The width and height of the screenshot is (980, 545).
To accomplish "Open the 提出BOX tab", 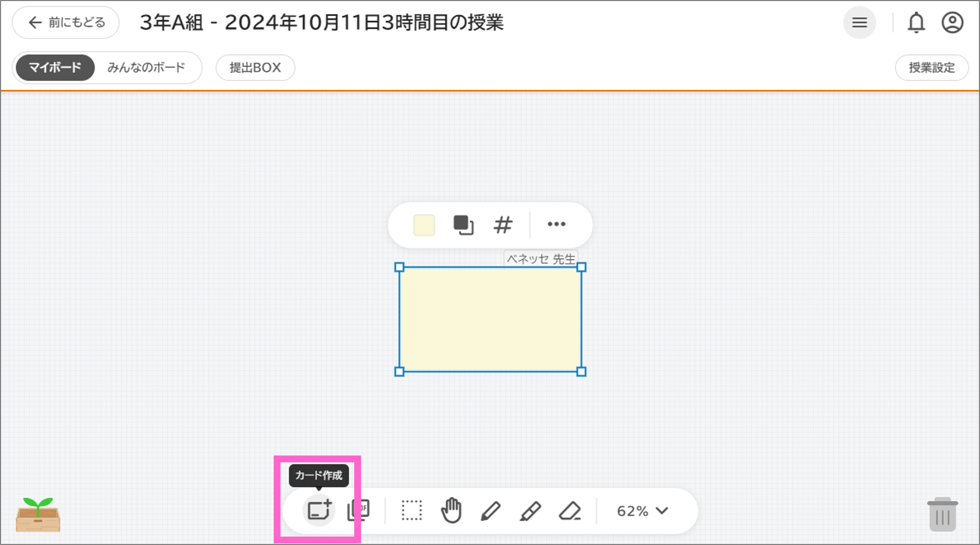I will click(x=255, y=67).
